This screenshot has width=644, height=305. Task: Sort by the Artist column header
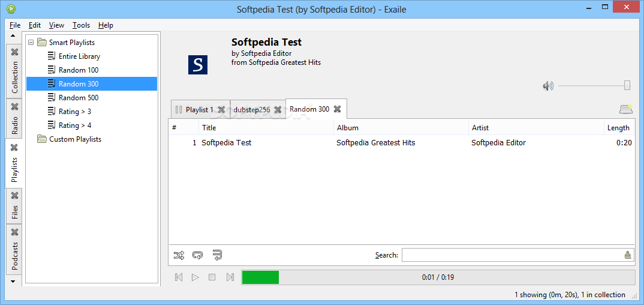pyautogui.click(x=536, y=128)
